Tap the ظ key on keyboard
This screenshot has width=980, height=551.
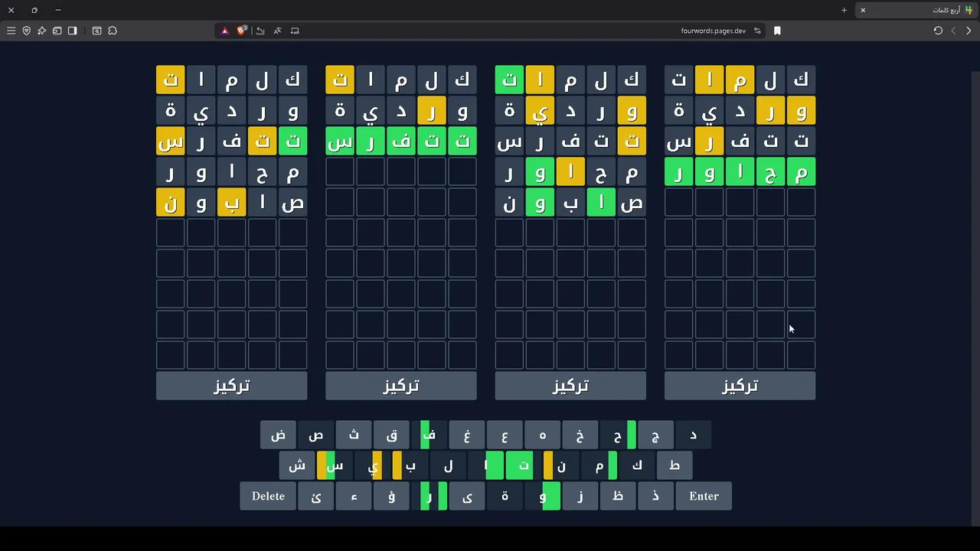coord(617,496)
